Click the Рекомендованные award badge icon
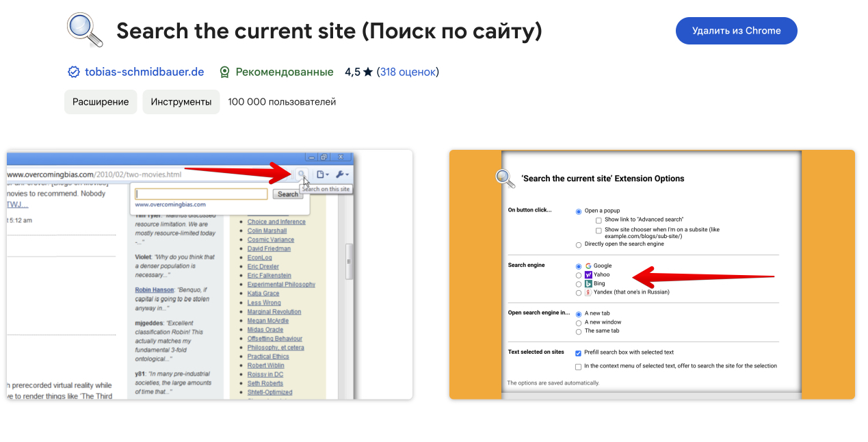The width and height of the screenshot is (868, 442). 224,72
